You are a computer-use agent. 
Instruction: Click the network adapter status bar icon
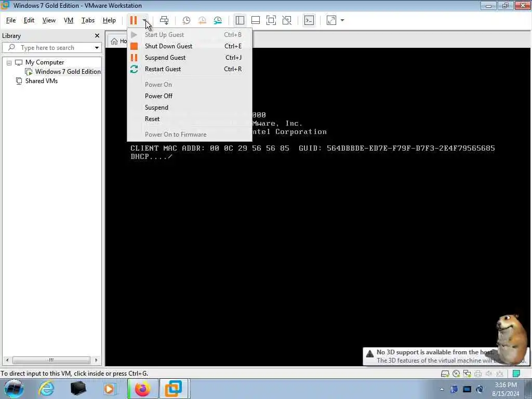[467, 374]
